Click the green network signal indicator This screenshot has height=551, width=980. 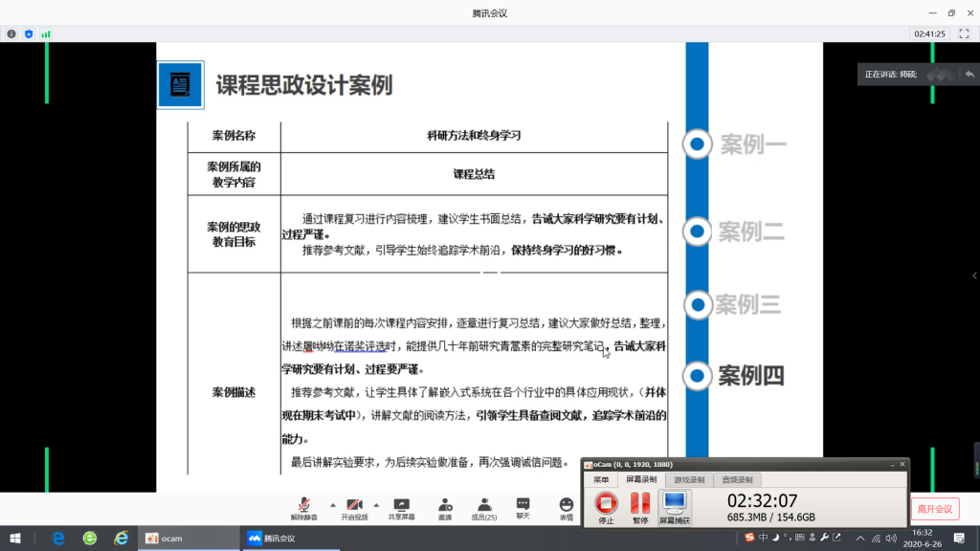45,33
